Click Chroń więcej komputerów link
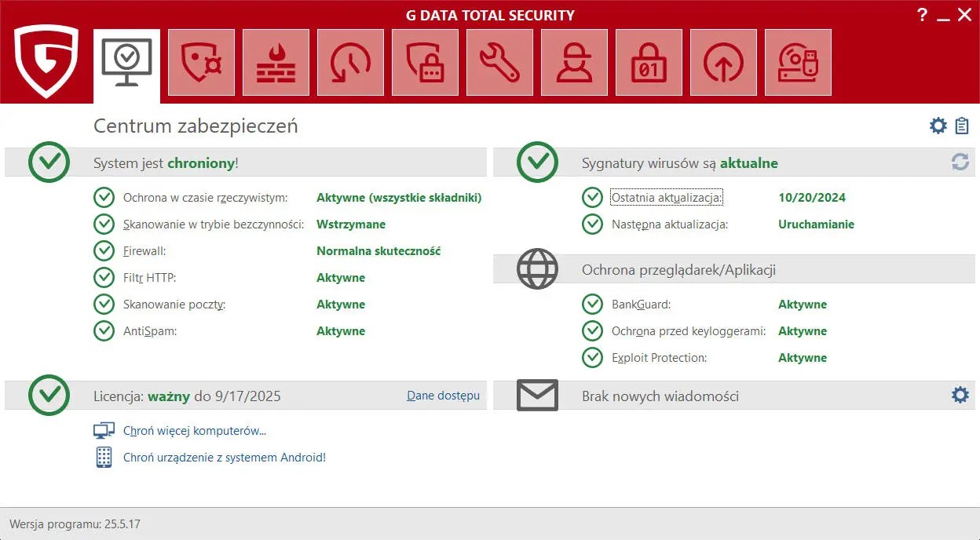Screen dimensions: 980x540 point(193,430)
